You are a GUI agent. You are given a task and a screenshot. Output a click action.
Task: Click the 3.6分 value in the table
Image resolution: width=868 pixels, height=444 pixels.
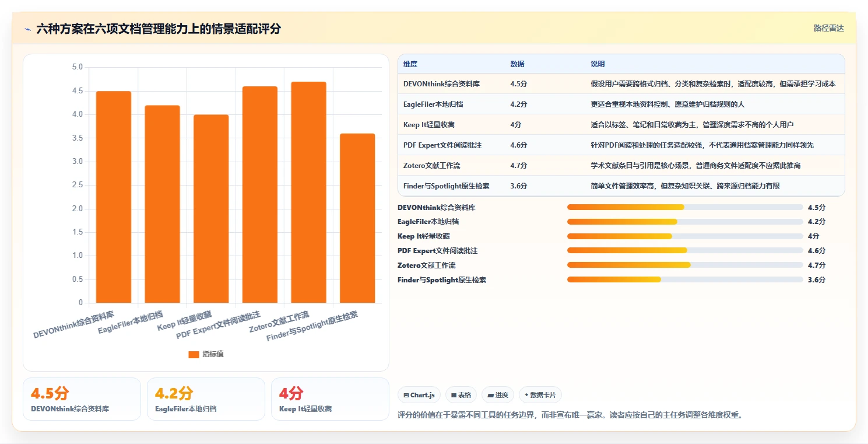[518, 186]
